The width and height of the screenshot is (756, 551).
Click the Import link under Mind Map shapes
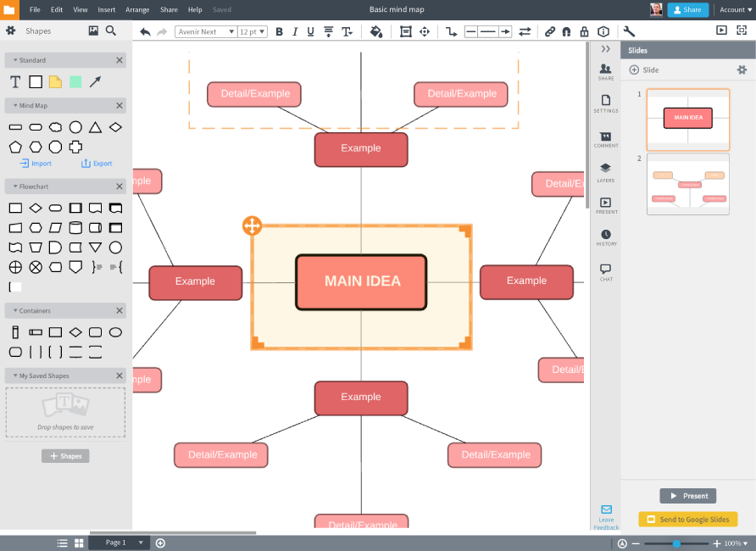tap(36, 163)
